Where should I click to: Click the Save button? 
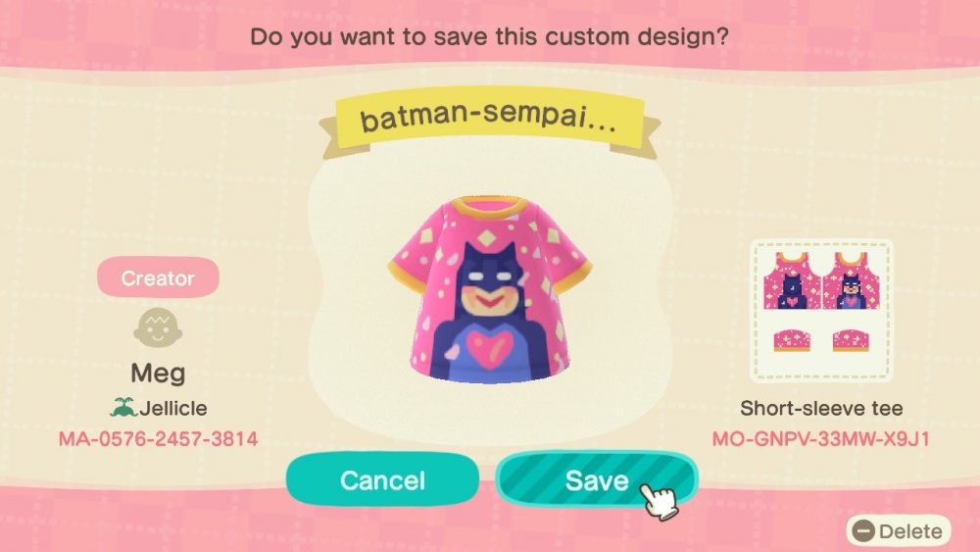coord(597,480)
